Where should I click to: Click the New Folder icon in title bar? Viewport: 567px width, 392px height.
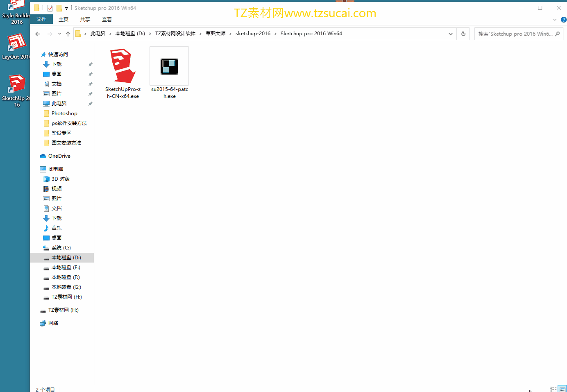59,8
